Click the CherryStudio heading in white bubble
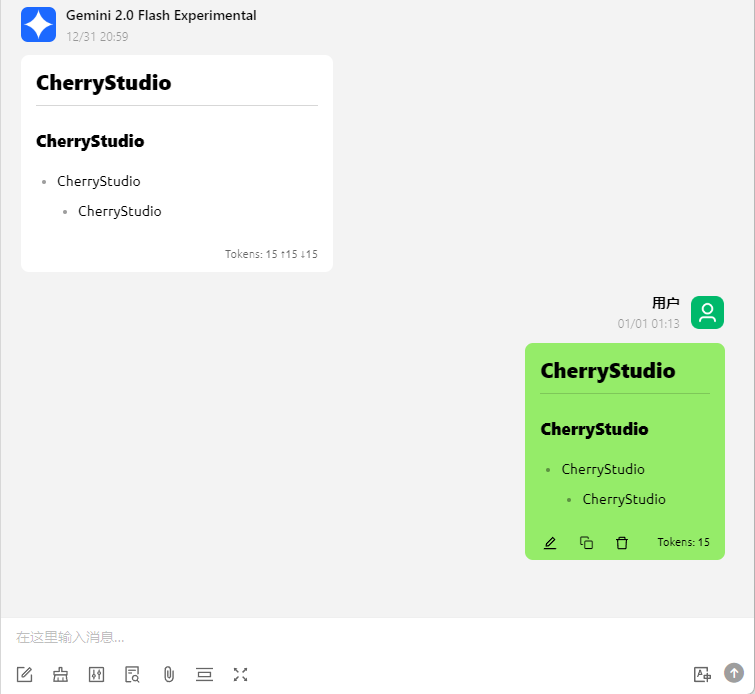This screenshot has height=694, width=755. 104,83
